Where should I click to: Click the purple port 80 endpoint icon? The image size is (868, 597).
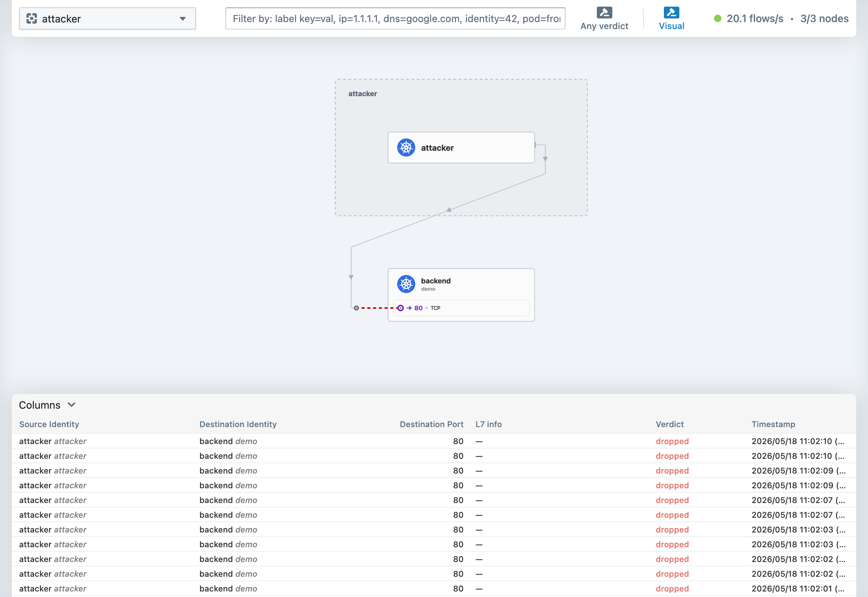click(400, 308)
